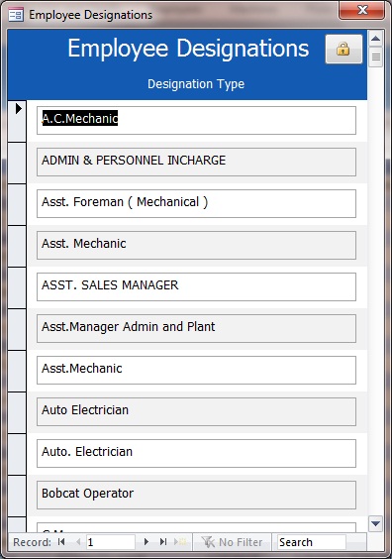392x559 pixels.
Task: Select the ASST. SALES MANAGER field
Action: [196, 287]
